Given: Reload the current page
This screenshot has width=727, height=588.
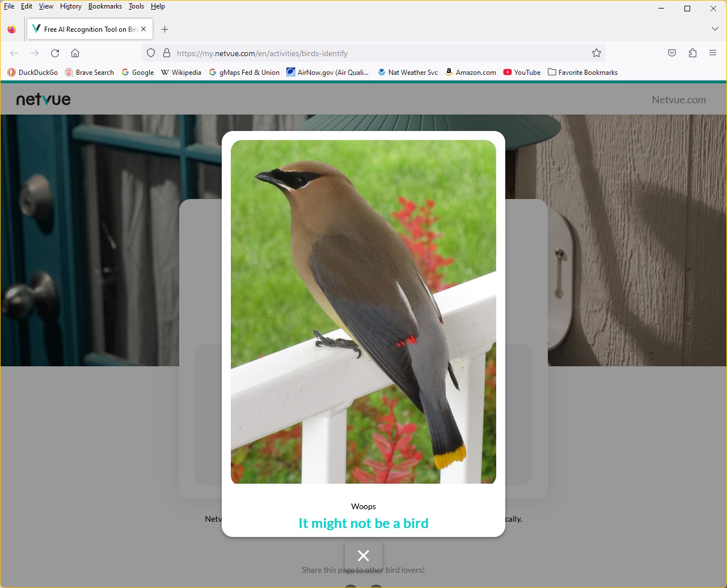Looking at the screenshot, I should (55, 53).
